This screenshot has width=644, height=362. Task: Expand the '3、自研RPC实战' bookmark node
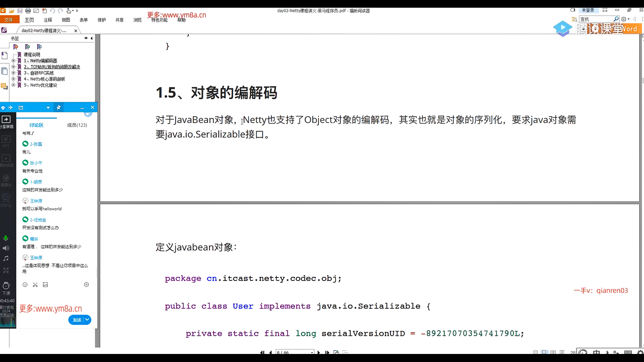13,73
